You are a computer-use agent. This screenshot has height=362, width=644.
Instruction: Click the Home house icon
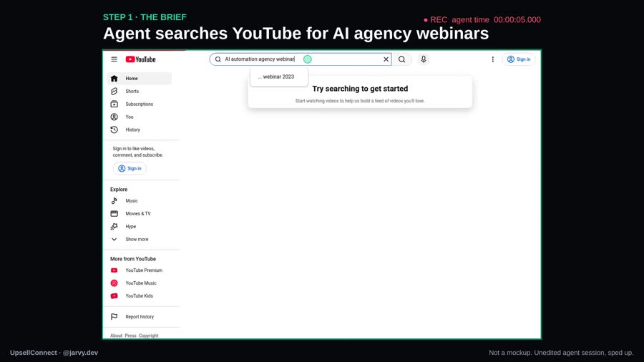[x=114, y=79]
